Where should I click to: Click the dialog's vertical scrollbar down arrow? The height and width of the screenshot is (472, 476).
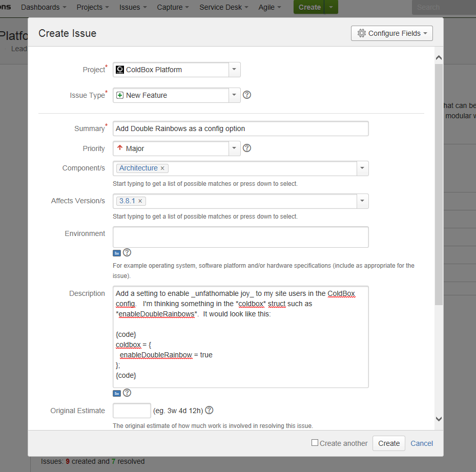point(439,419)
